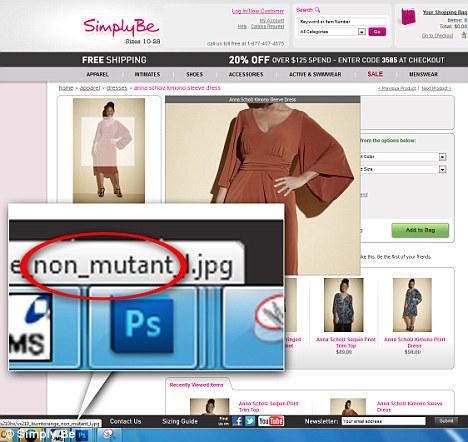Click the Sequin Print Trim Top thumbnail
Screen dimensions: 468x442
pos(344,305)
